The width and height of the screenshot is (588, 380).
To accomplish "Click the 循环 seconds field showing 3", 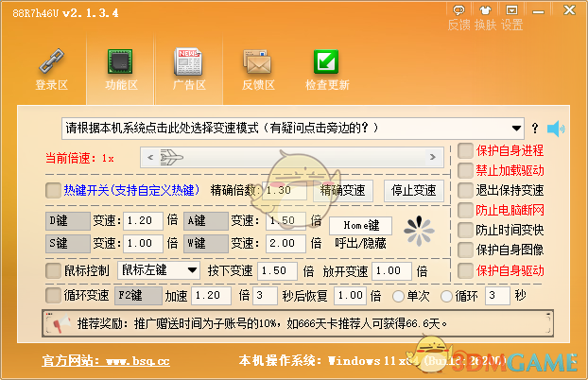I will click(x=497, y=296).
